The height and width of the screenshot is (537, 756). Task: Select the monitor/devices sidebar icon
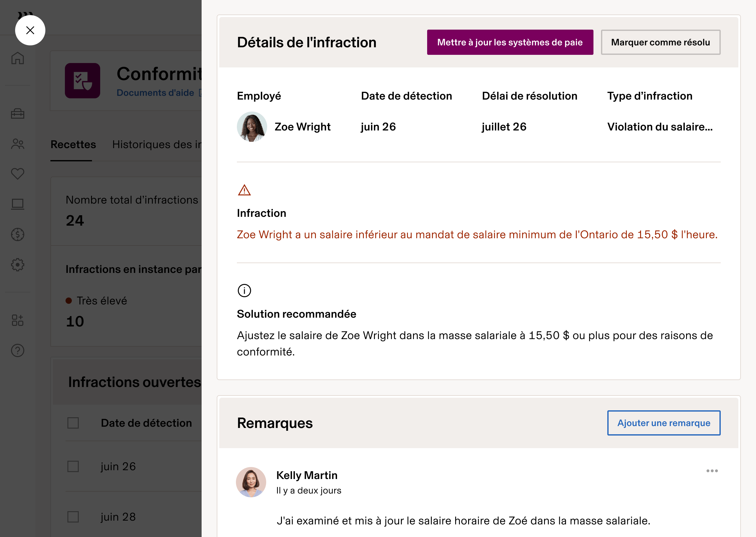tap(18, 204)
